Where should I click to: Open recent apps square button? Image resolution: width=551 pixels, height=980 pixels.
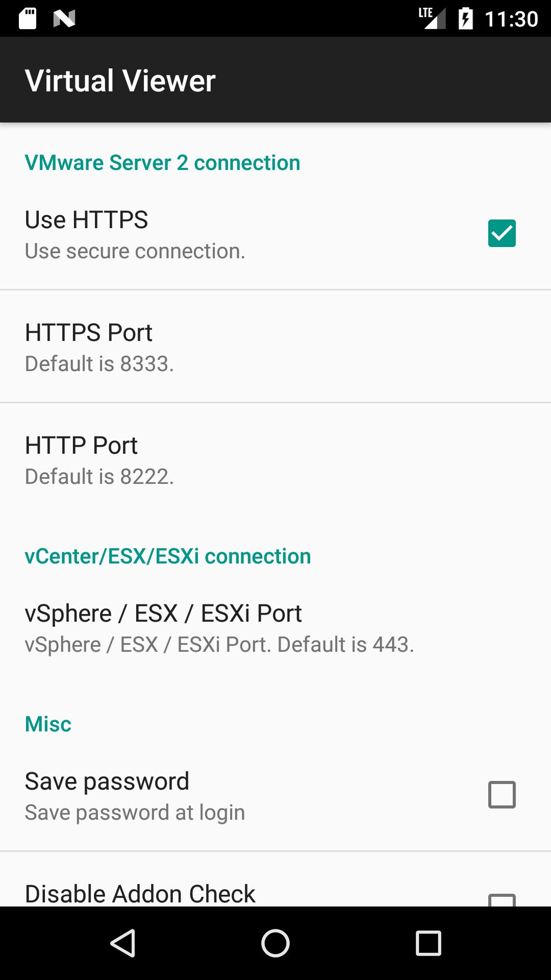click(x=428, y=943)
